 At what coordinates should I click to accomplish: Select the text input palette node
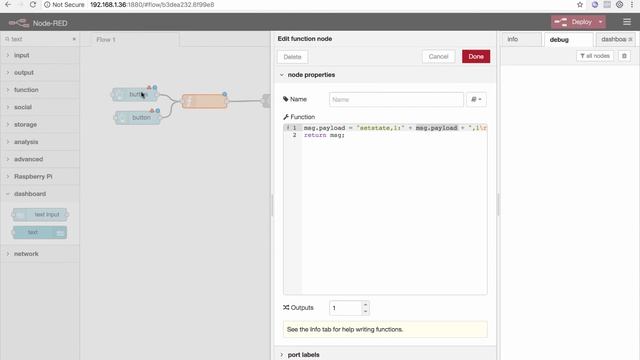click(x=40, y=215)
